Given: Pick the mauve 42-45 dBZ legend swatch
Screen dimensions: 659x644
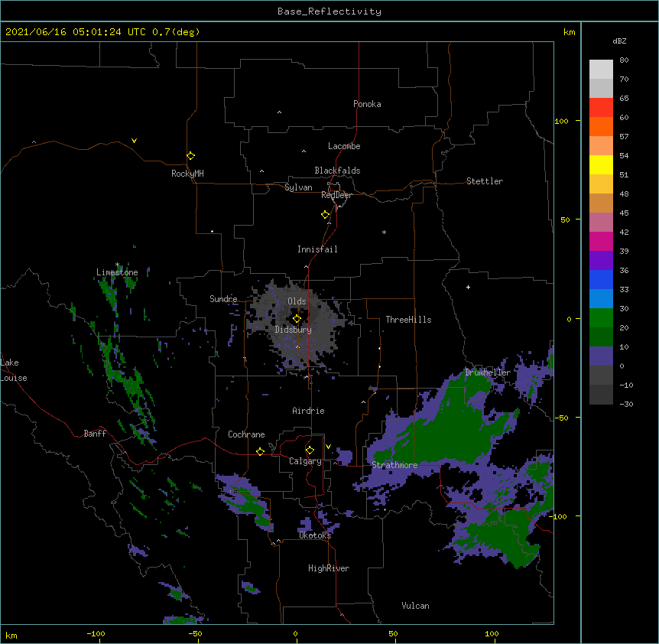Looking at the screenshot, I should (601, 223).
